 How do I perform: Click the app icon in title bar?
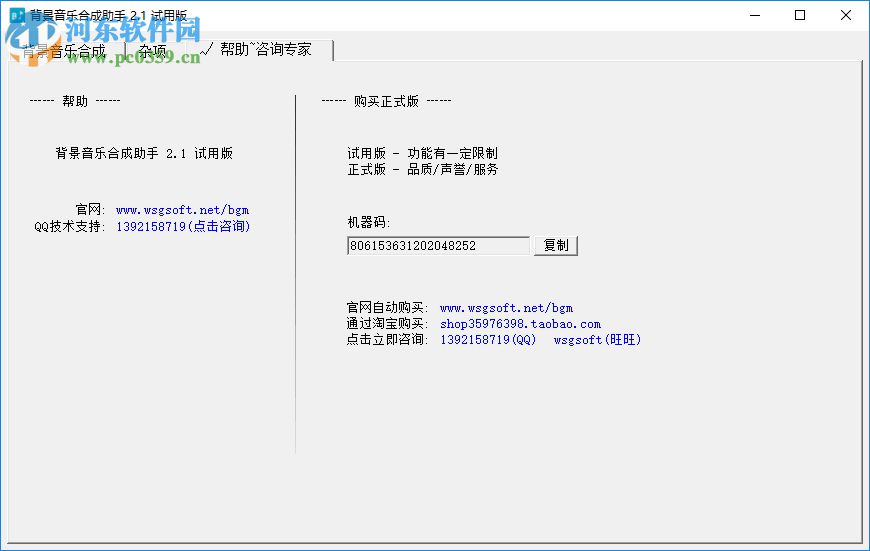(x=18, y=15)
